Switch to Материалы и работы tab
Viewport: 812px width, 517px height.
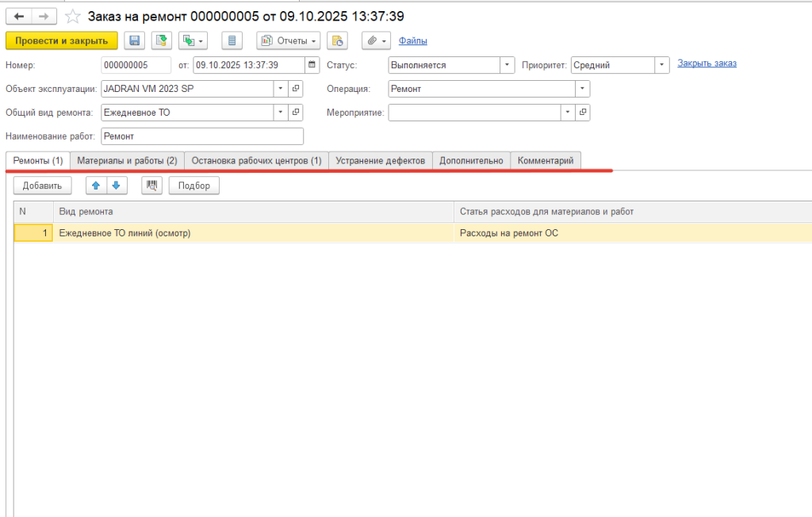[127, 161]
